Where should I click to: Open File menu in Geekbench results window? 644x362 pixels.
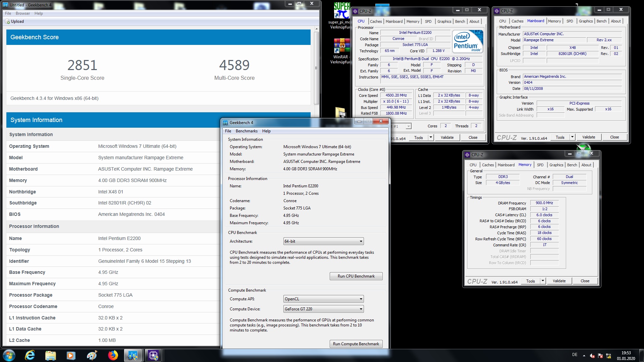point(8,13)
